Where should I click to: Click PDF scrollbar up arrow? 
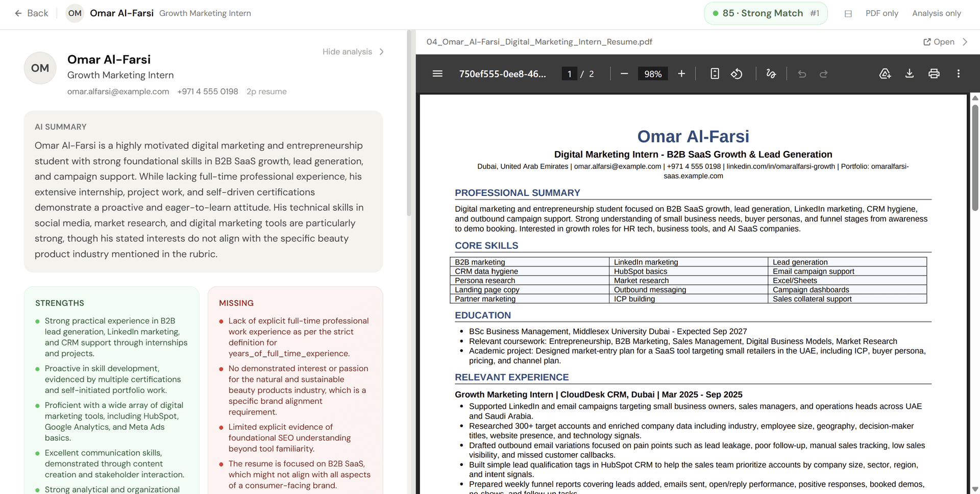[975, 98]
